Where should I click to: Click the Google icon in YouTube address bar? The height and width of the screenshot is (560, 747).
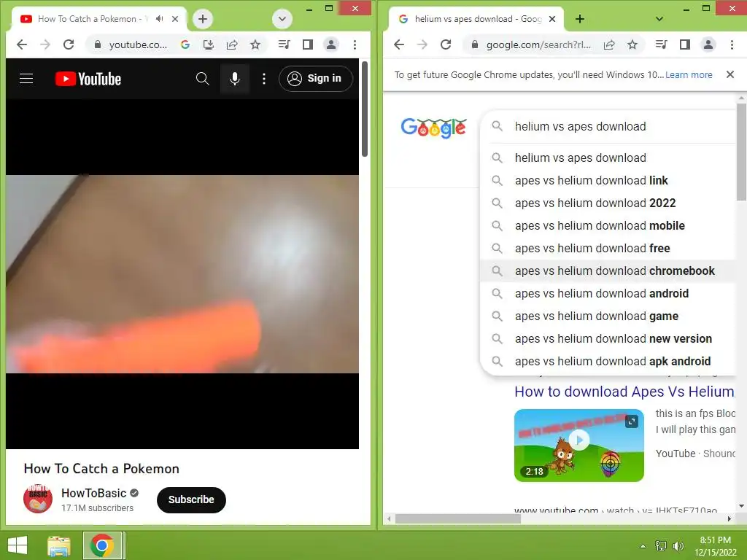185,44
